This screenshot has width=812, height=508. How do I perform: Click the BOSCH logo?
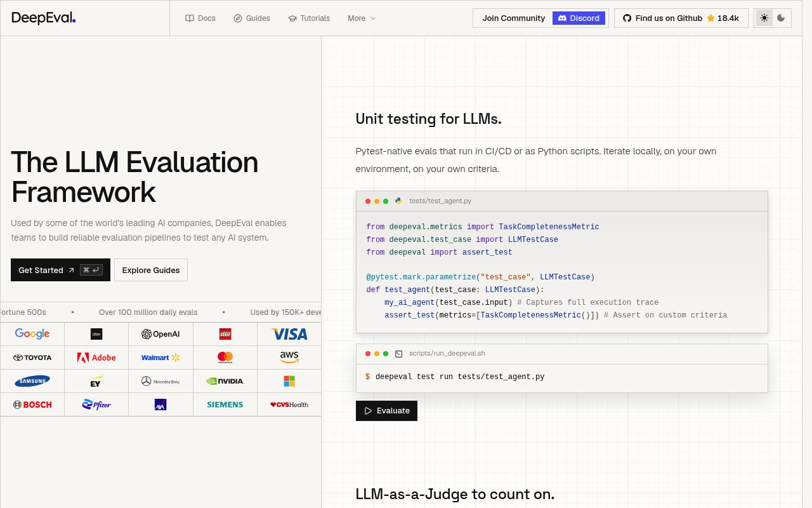32,404
